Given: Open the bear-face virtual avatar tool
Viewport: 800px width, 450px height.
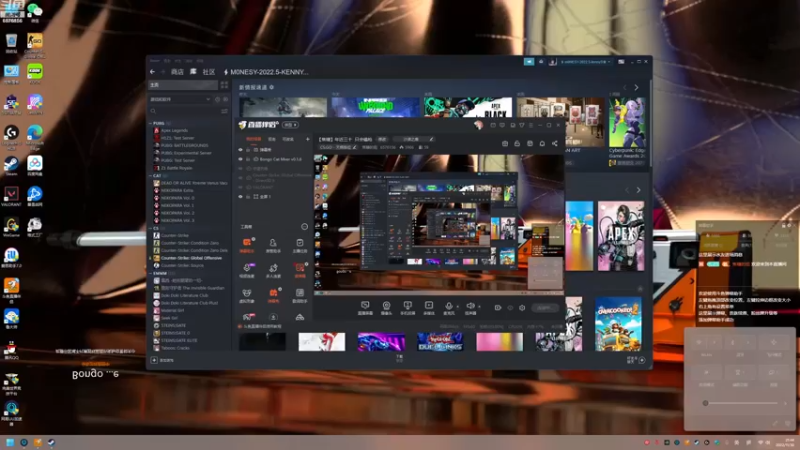Looking at the screenshot, I should coord(246,295).
